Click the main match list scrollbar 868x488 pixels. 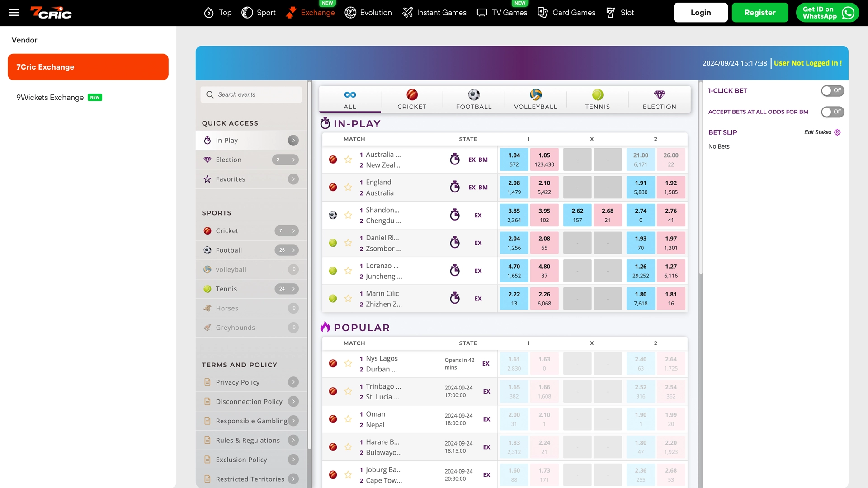(701, 178)
